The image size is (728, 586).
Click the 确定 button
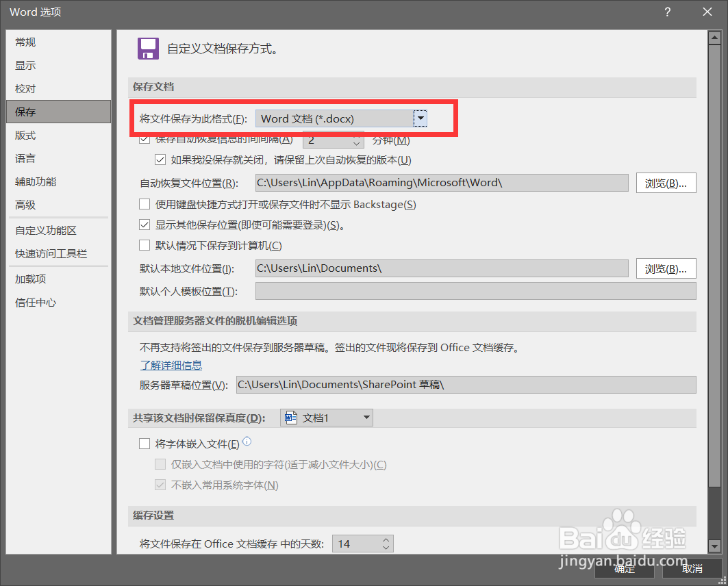(625, 569)
